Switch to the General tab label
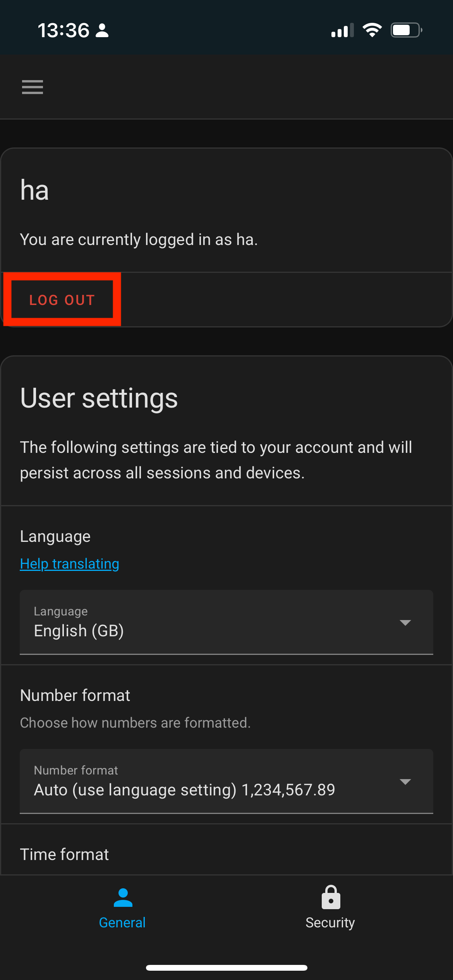Viewport: 453px width, 980px height. tap(122, 923)
